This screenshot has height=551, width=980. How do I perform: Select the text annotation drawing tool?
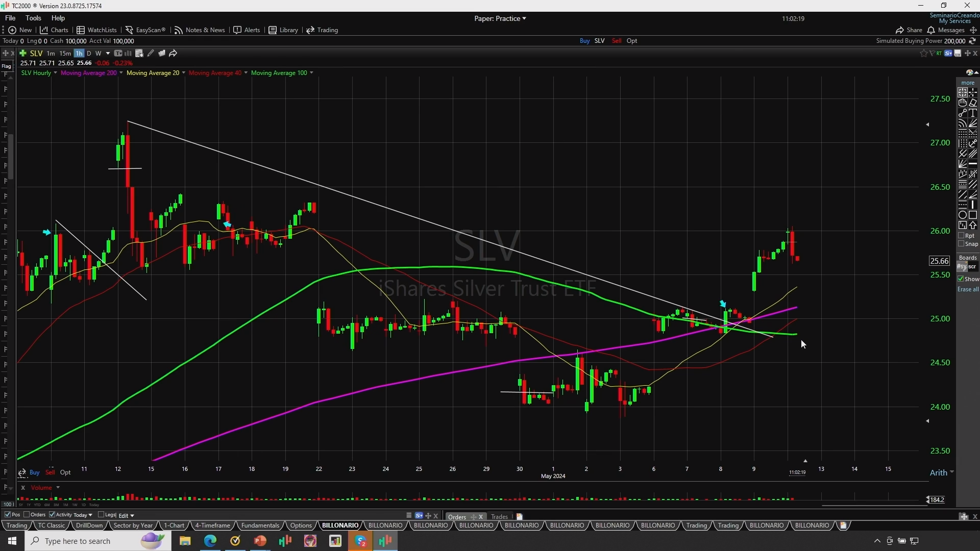[973, 113]
